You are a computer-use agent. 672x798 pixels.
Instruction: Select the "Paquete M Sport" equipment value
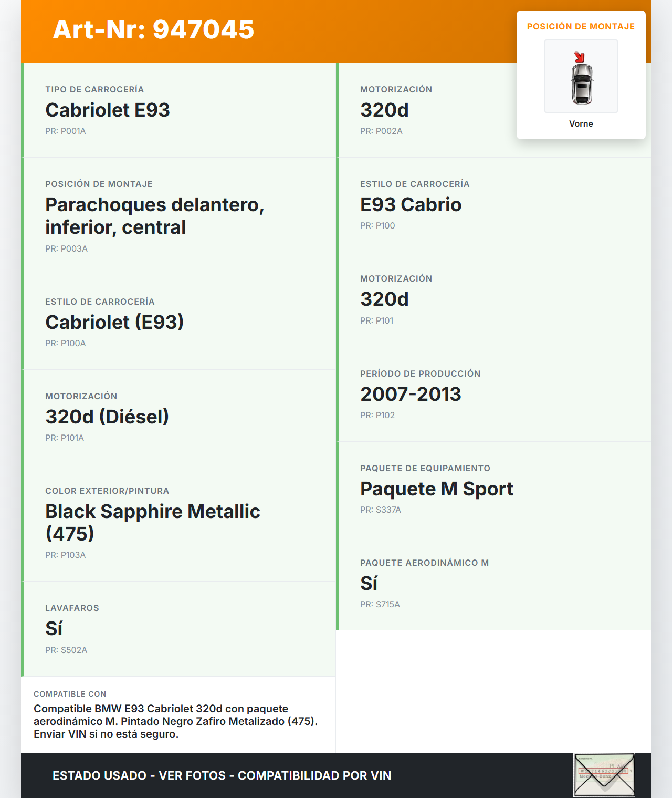point(436,489)
